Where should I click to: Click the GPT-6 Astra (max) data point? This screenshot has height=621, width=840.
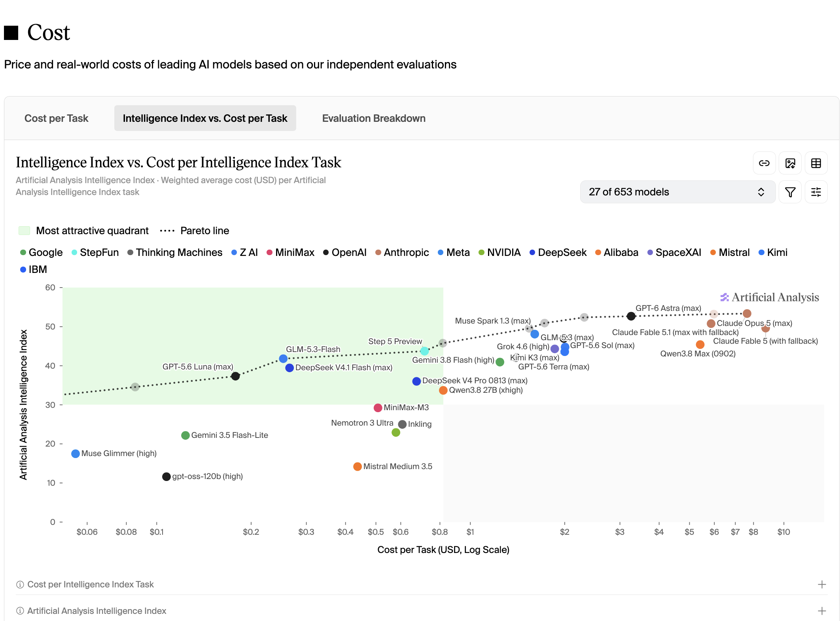[631, 316]
